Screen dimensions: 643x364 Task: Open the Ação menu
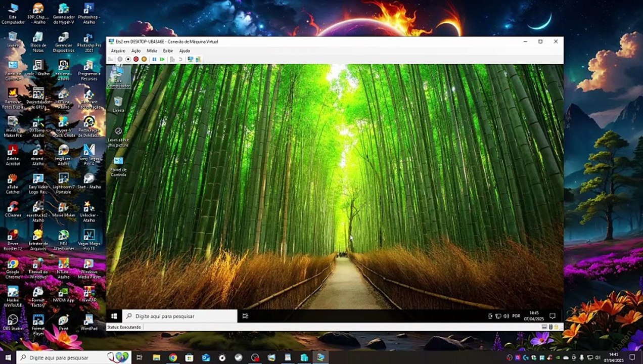[136, 51]
